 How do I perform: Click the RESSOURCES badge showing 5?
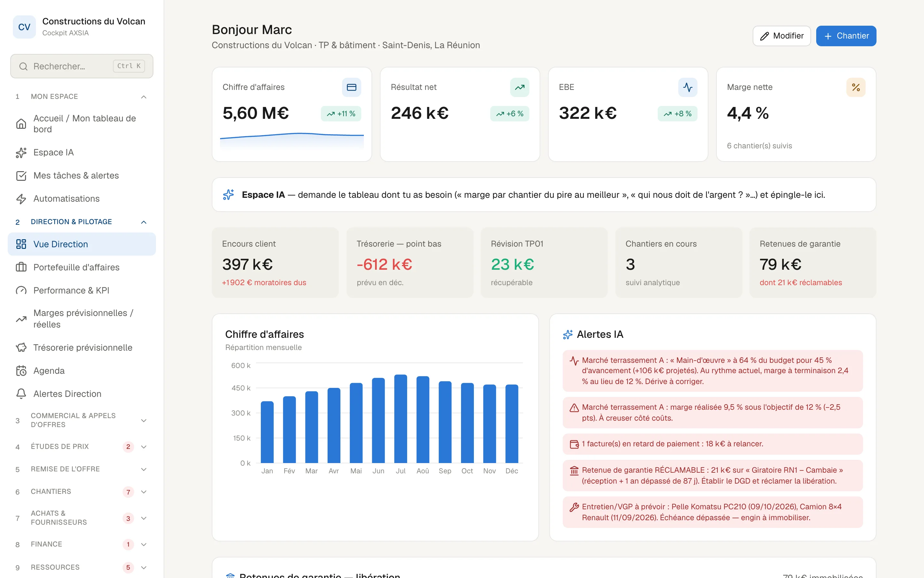click(128, 567)
